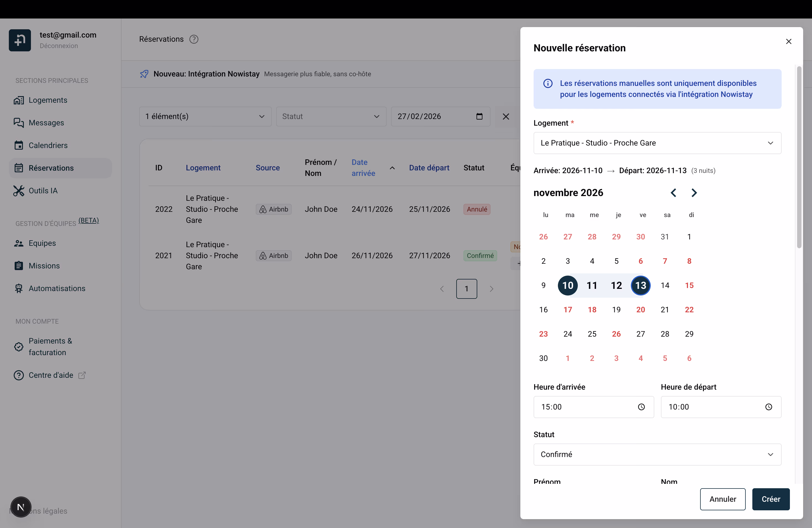This screenshot has width=812, height=528.
Task: Clear filters with the X next to the date
Action: point(506,117)
